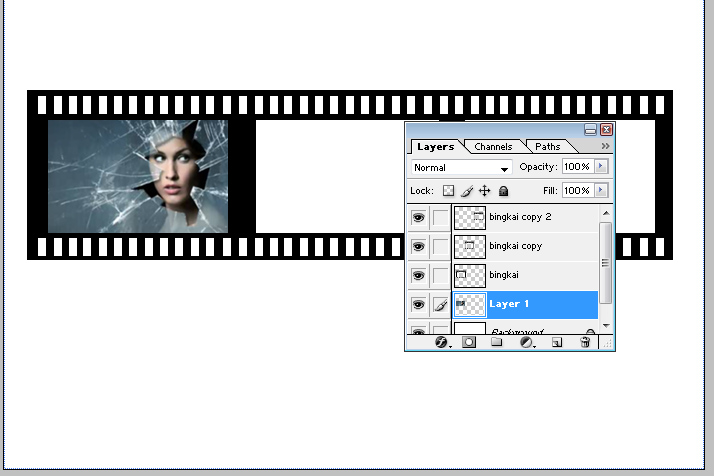Hide the bingkai layer
This screenshot has width=714, height=476.
[418, 276]
